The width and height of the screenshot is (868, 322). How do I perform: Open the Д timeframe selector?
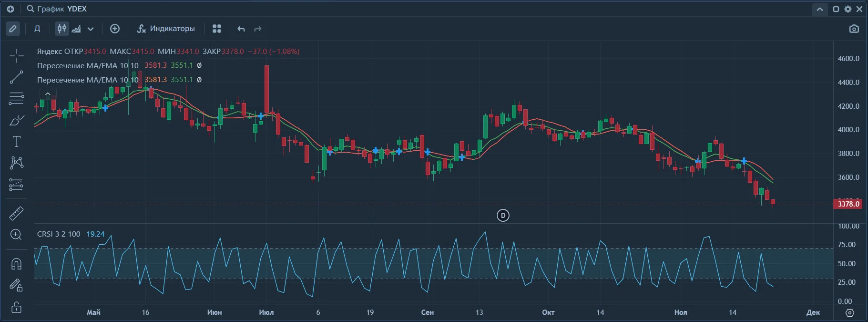point(37,29)
